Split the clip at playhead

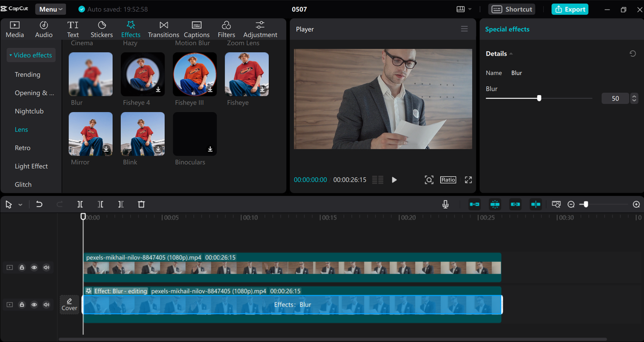point(80,204)
